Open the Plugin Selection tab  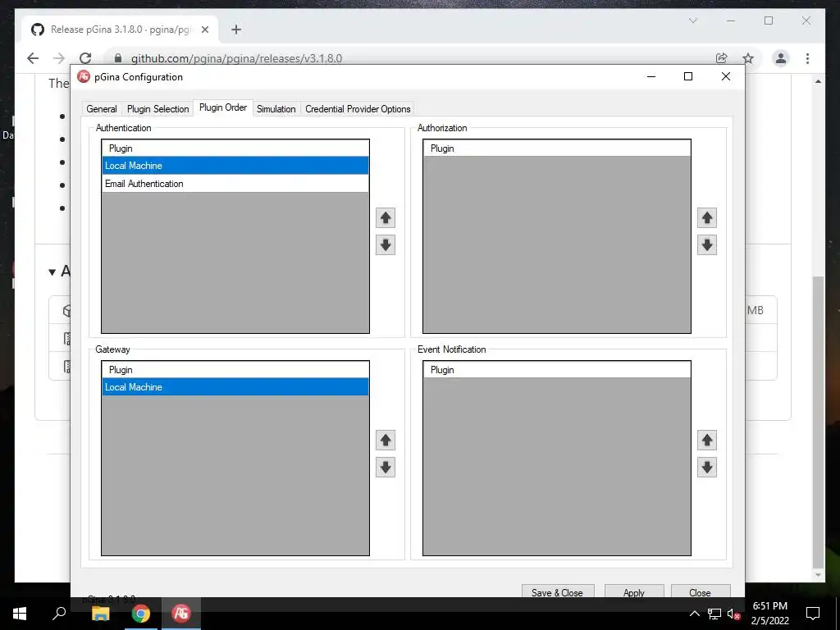[158, 109]
